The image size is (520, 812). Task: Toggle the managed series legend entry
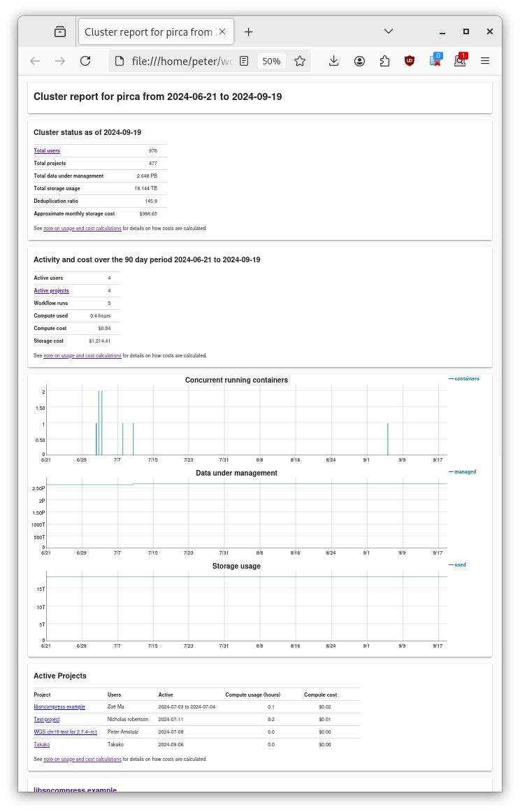click(x=464, y=471)
